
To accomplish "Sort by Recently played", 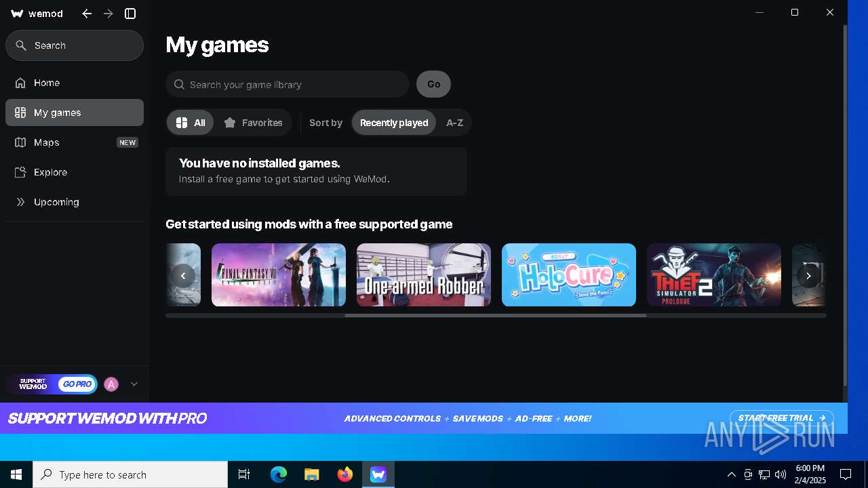I will 394,123.
